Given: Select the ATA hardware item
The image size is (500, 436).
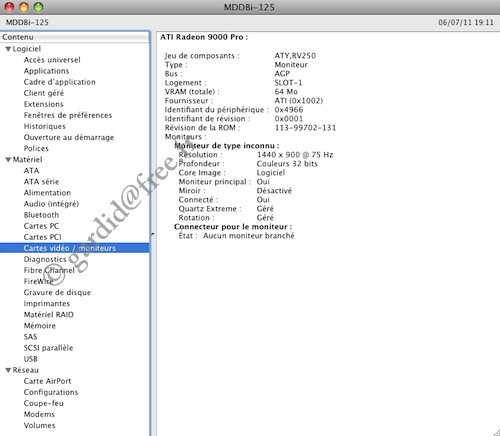Looking at the screenshot, I should tap(31, 171).
